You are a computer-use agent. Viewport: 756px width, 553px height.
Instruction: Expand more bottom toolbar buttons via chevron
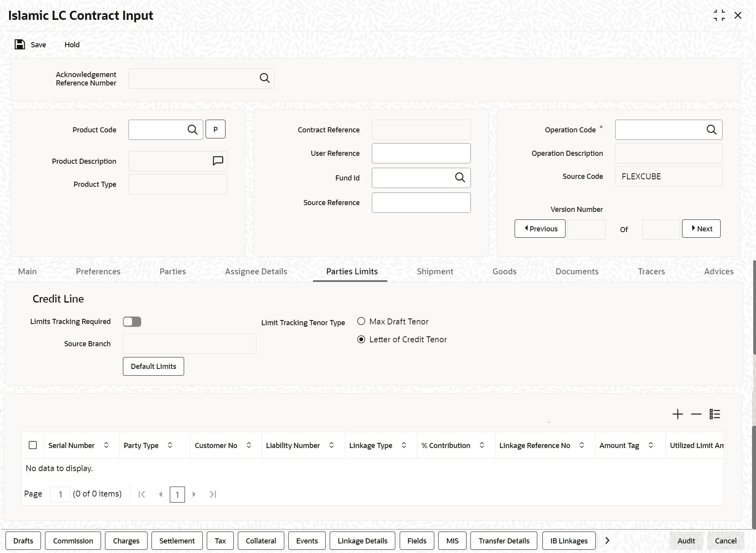pos(607,541)
